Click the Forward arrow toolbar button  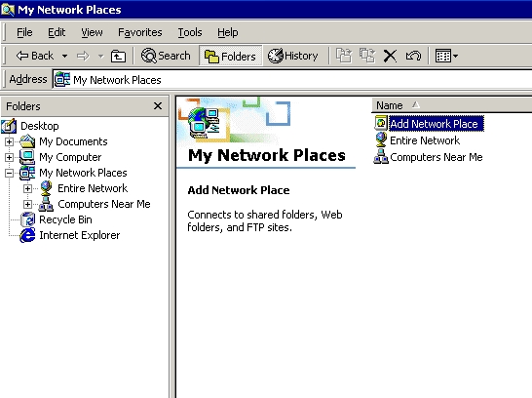point(83,56)
